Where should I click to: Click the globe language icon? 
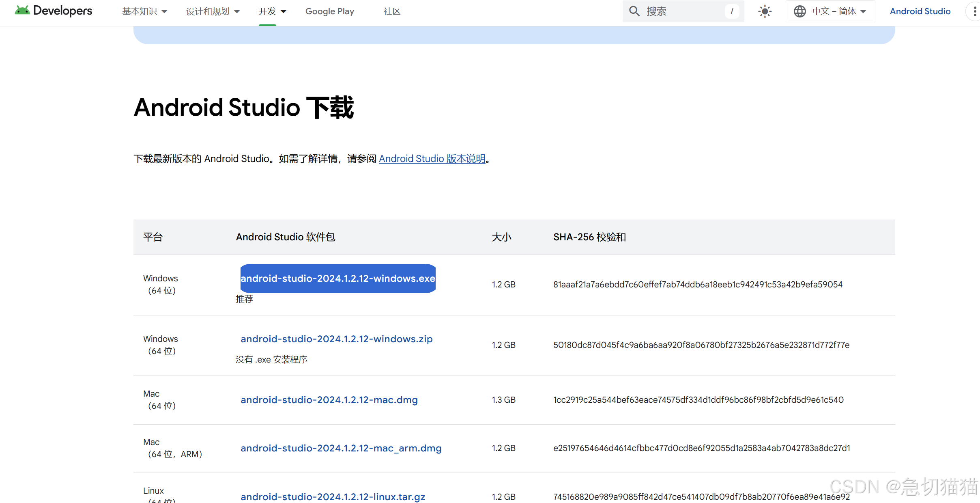pos(799,11)
